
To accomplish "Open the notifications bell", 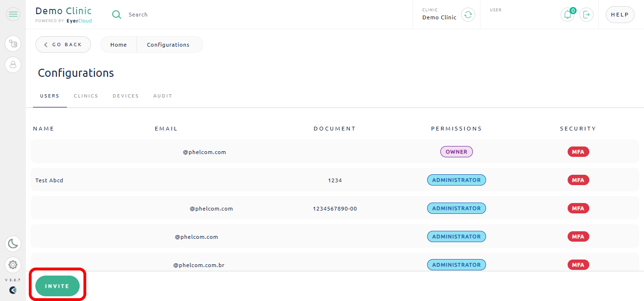I will [568, 15].
